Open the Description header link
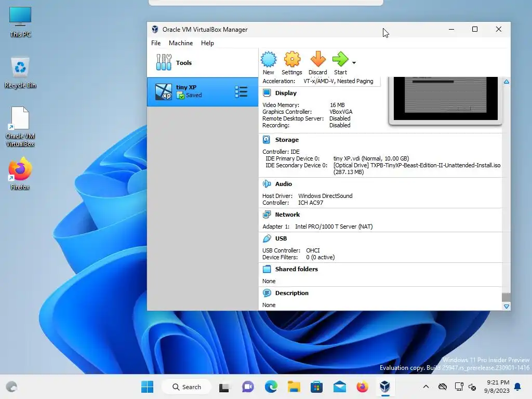This screenshot has height=399, width=532. point(292,293)
